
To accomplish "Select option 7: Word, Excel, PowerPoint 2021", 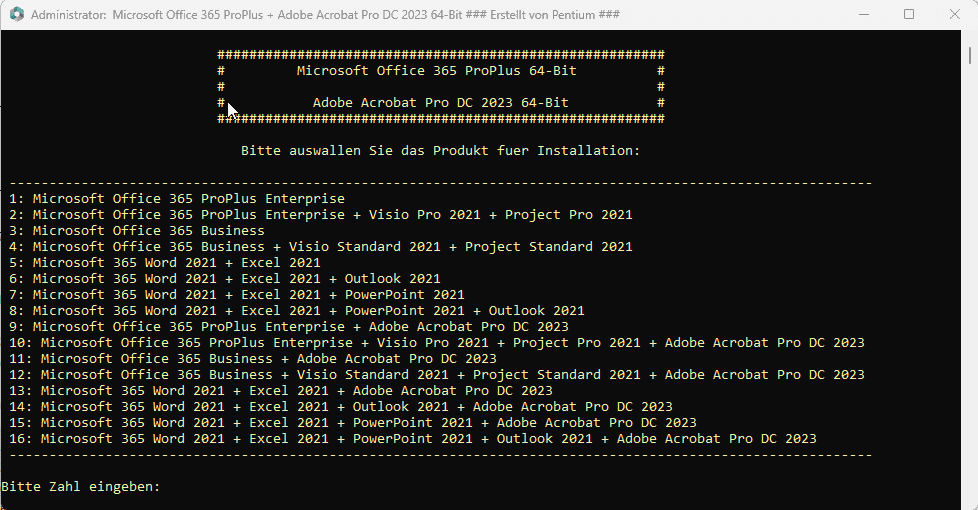I will click(237, 294).
